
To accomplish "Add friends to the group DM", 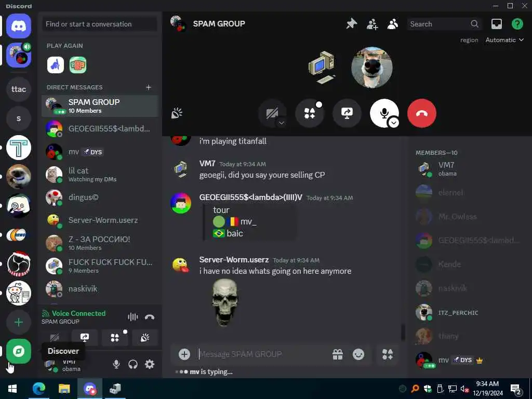I will tap(372, 24).
